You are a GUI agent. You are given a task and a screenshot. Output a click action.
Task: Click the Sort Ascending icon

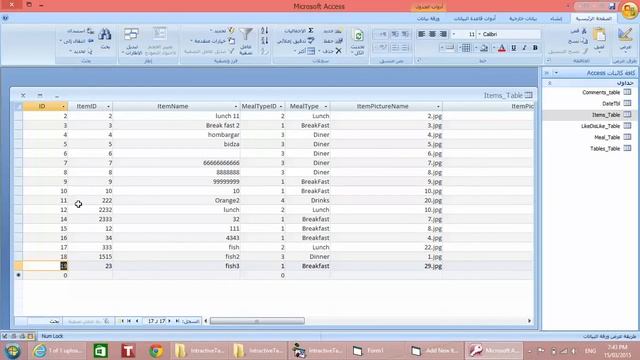pyautogui.click(x=265, y=31)
